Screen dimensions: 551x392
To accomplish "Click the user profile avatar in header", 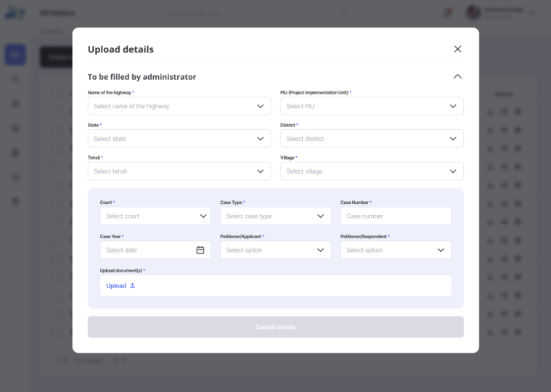I will (474, 12).
